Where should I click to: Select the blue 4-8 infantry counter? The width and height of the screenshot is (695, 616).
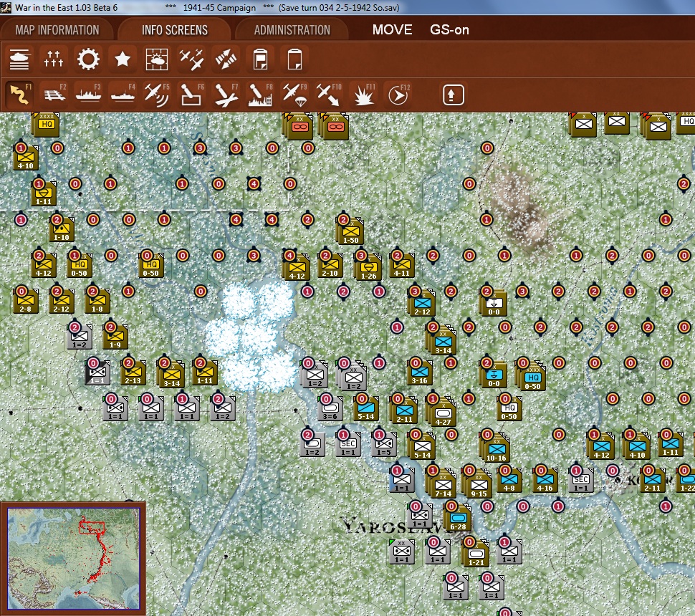click(509, 481)
